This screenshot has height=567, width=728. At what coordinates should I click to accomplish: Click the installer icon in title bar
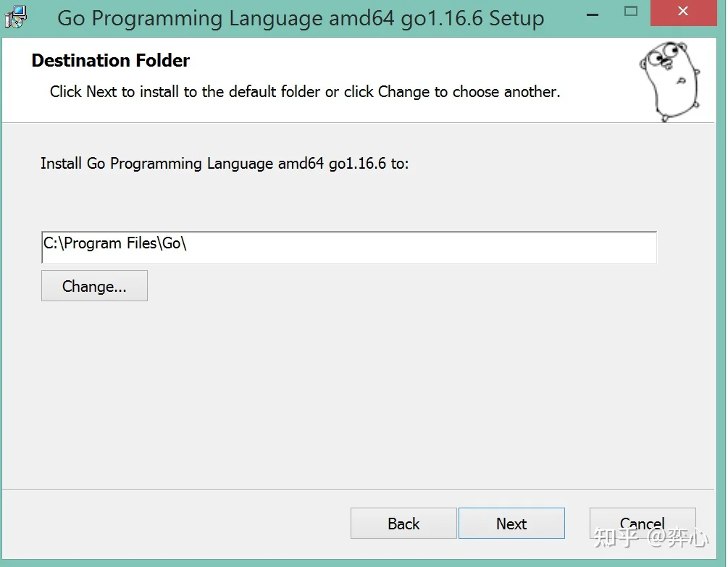pos(16,17)
